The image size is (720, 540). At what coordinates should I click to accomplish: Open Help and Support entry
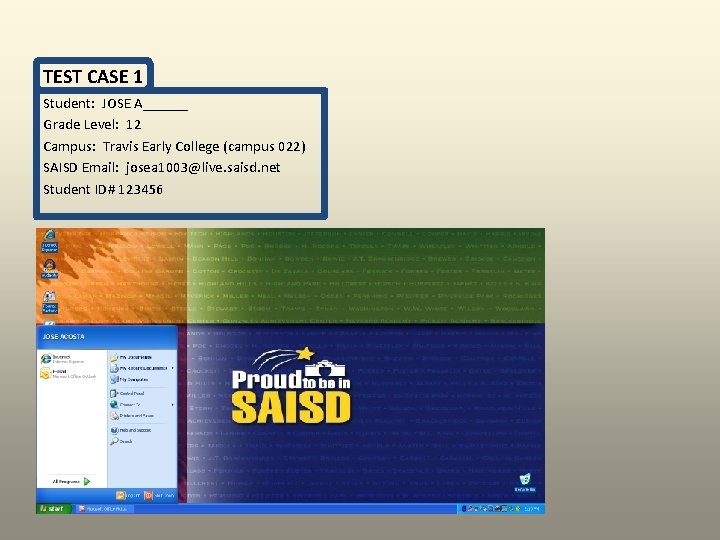pyautogui.click(x=130, y=430)
